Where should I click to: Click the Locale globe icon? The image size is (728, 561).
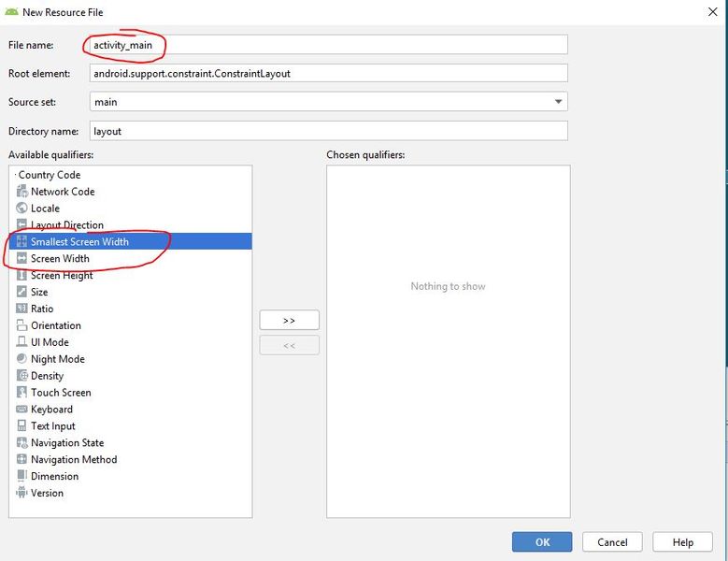(21, 208)
